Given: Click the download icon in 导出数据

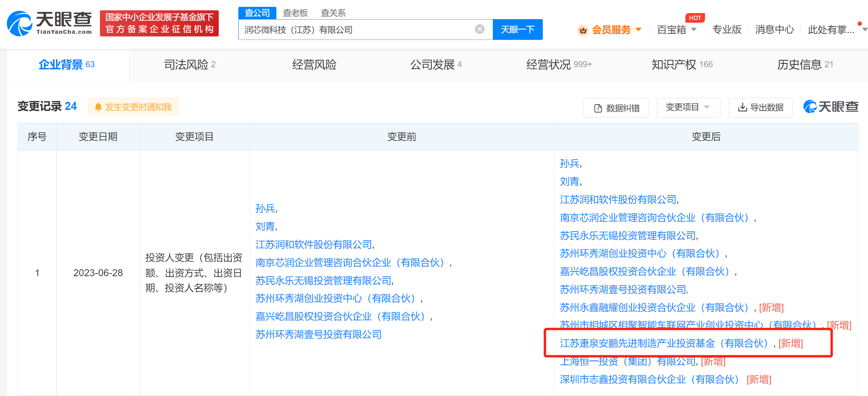Looking at the screenshot, I should tap(742, 107).
